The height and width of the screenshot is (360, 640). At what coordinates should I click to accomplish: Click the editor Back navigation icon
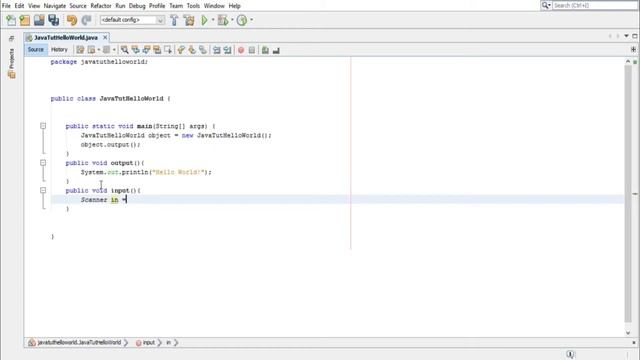tap(91, 50)
